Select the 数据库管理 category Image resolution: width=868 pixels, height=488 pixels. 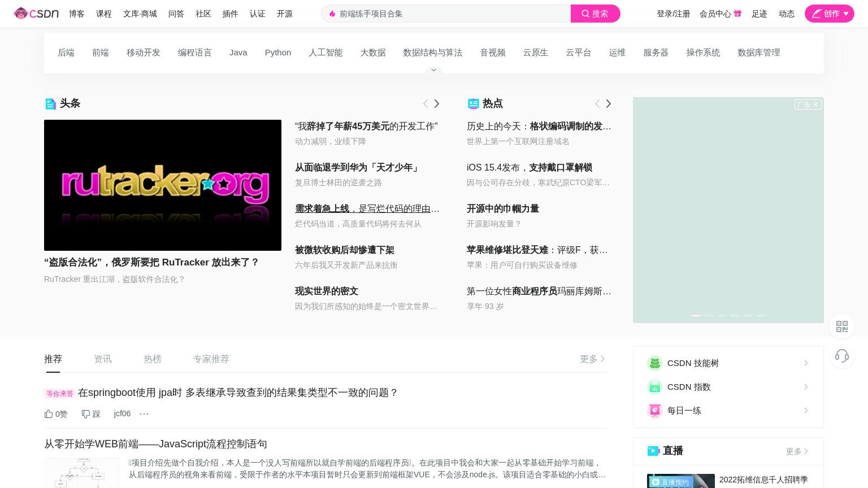click(759, 53)
